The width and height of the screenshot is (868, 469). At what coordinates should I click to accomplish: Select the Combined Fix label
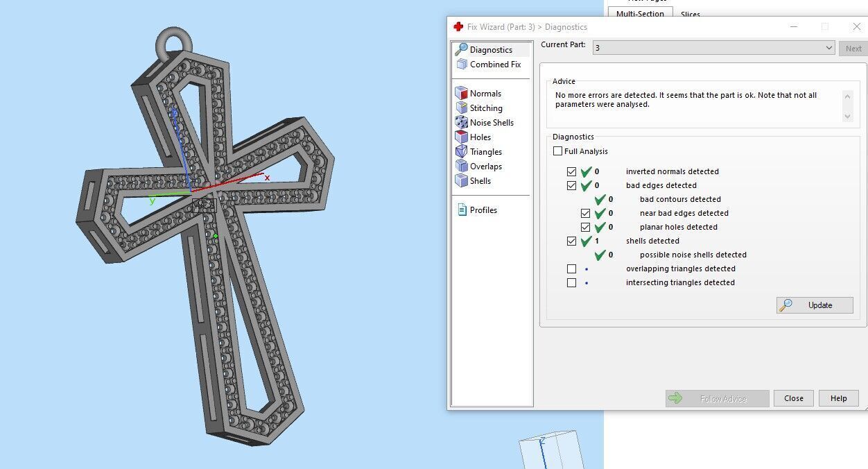pos(495,65)
